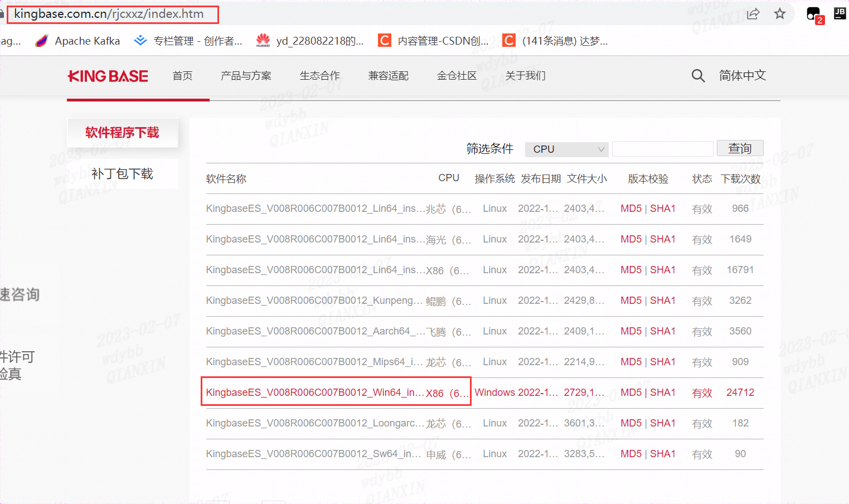
Task: Click the JB extension icon
Action: click(x=840, y=13)
